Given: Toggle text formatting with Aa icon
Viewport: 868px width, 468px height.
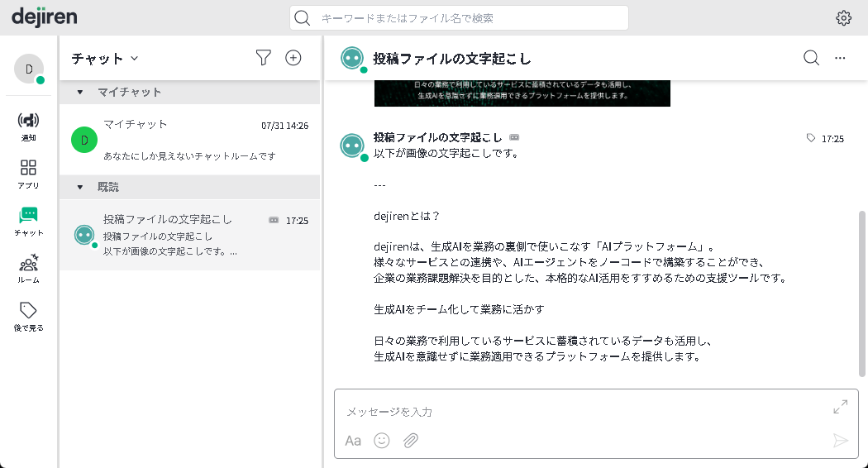Looking at the screenshot, I should tap(353, 440).
